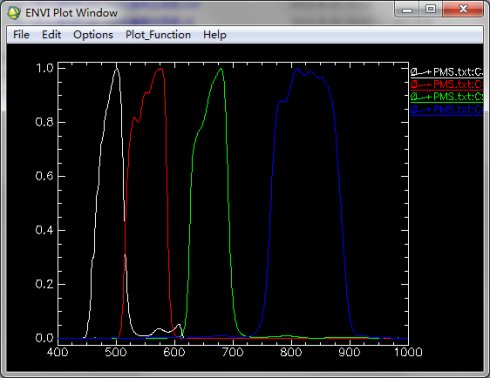
Task: Click the 0.2 label on the y-axis
Action: [44, 284]
